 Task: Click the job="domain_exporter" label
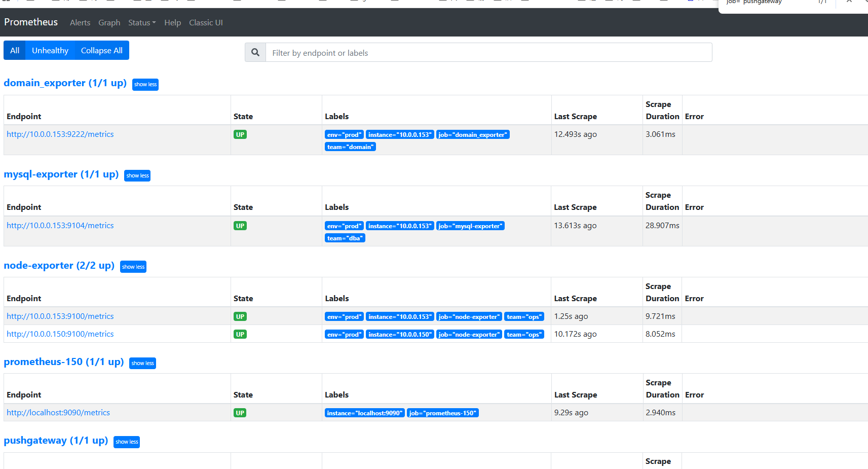point(473,134)
